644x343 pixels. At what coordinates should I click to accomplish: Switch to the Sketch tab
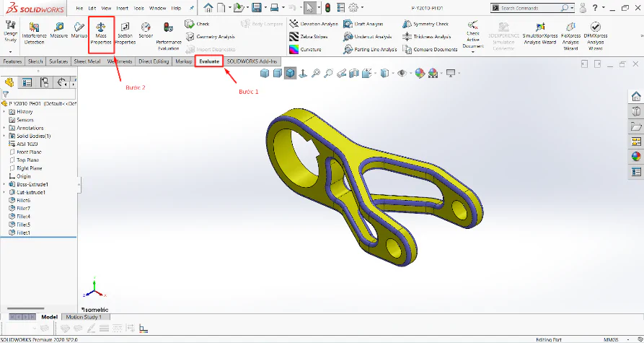point(35,61)
